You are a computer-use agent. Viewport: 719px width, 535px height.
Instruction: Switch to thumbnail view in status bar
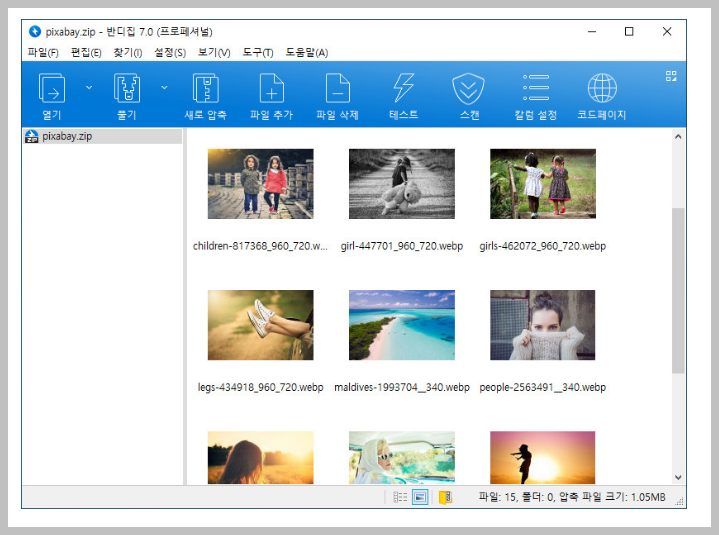coord(420,497)
